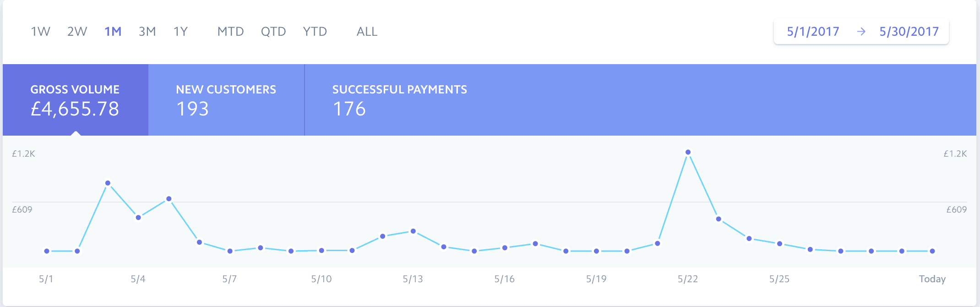The image size is (980, 307).
Task: Switch to the Successful Payments tab
Action: pos(399,100)
